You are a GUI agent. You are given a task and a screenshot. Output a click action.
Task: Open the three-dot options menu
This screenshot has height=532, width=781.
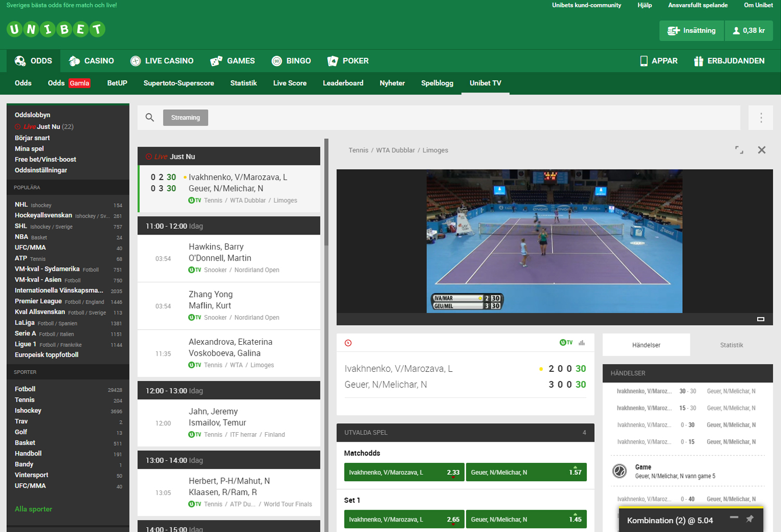point(761,118)
